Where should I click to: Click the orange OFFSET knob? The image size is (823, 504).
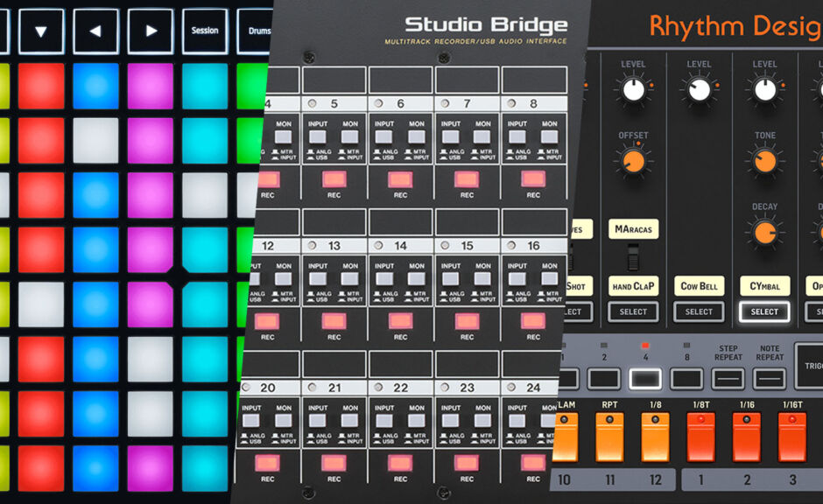[x=633, y=161]
